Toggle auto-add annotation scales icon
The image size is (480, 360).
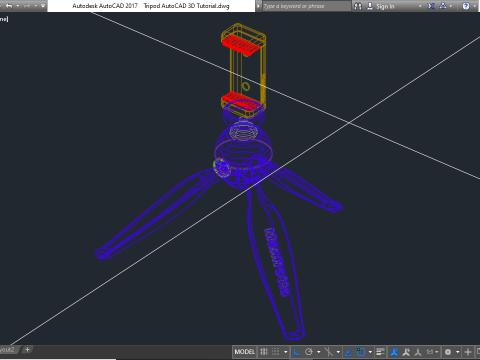coord(406,352)
